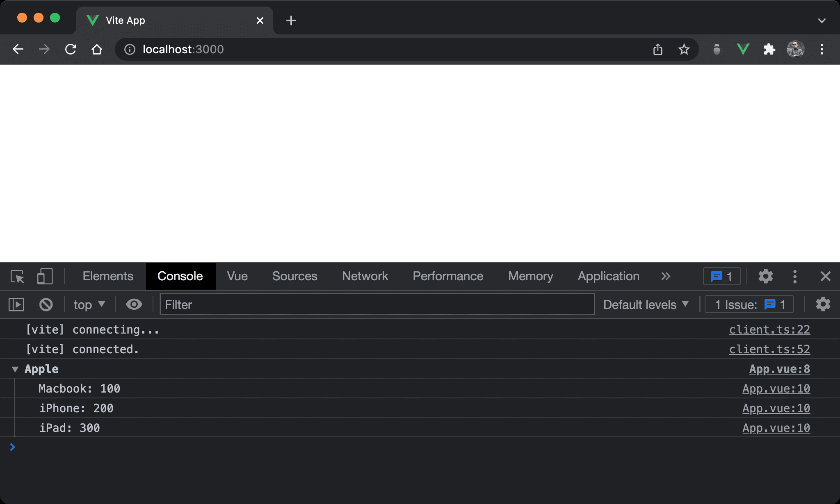
Task: Open the App.vue:8 source link
Action: coord(779,369)
